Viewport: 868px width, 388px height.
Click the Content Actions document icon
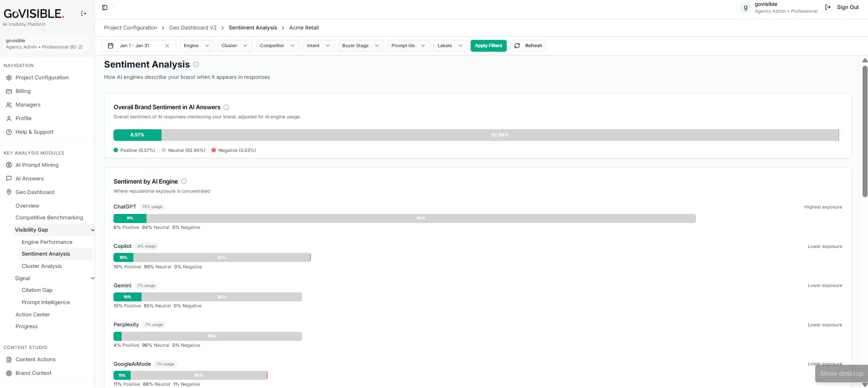[9, 359]
